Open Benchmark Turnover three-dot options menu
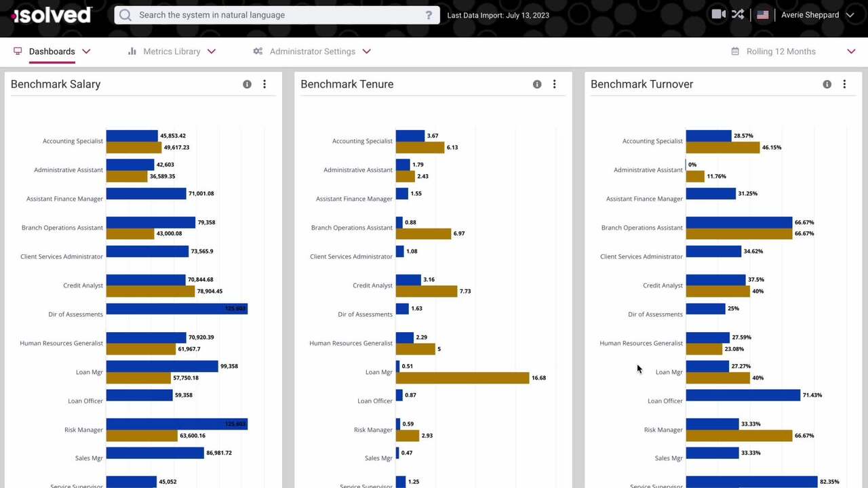Screen dimensions: 868x488 844,84
